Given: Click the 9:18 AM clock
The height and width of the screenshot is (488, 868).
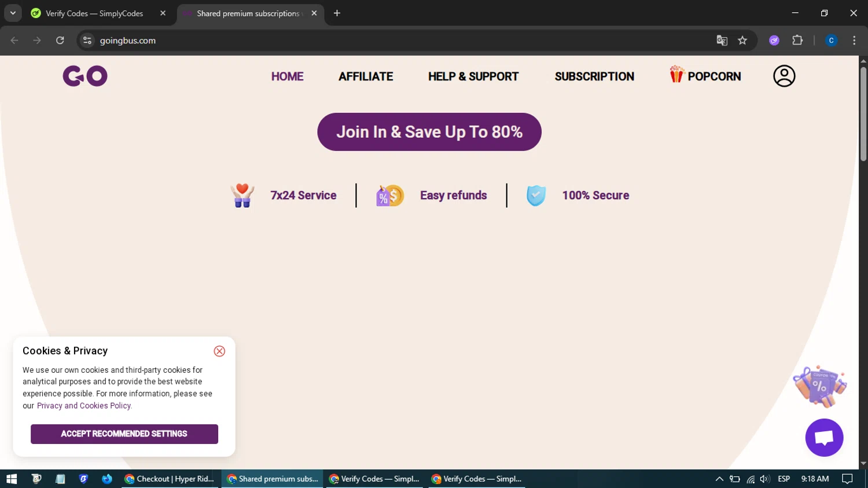Looking at the screenshot, I should [815, 479].
